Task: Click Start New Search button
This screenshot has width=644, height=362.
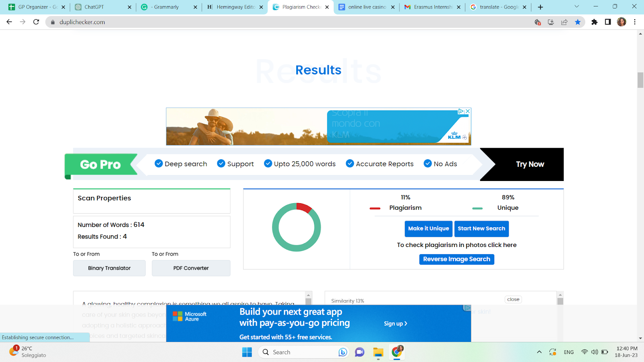Action: pos(481,228)
